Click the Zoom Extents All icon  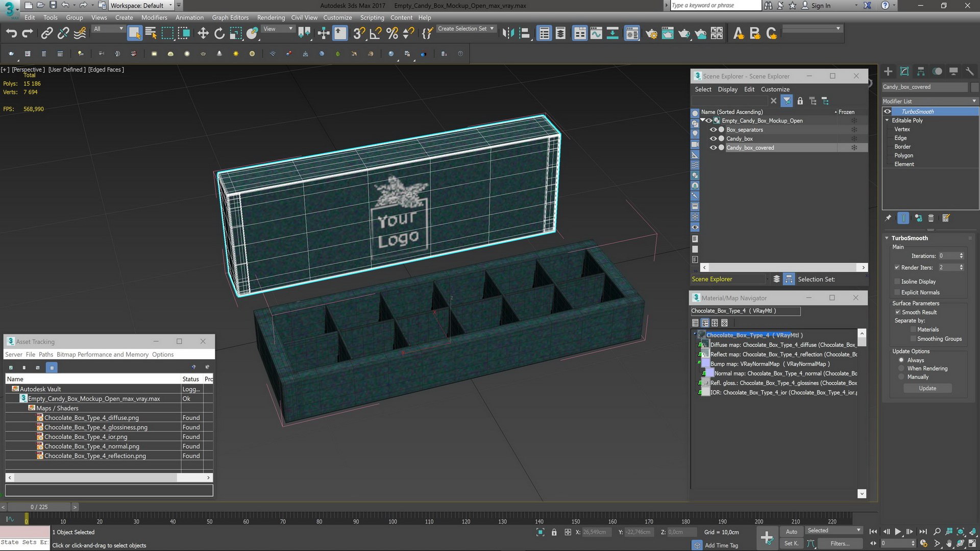972,532
